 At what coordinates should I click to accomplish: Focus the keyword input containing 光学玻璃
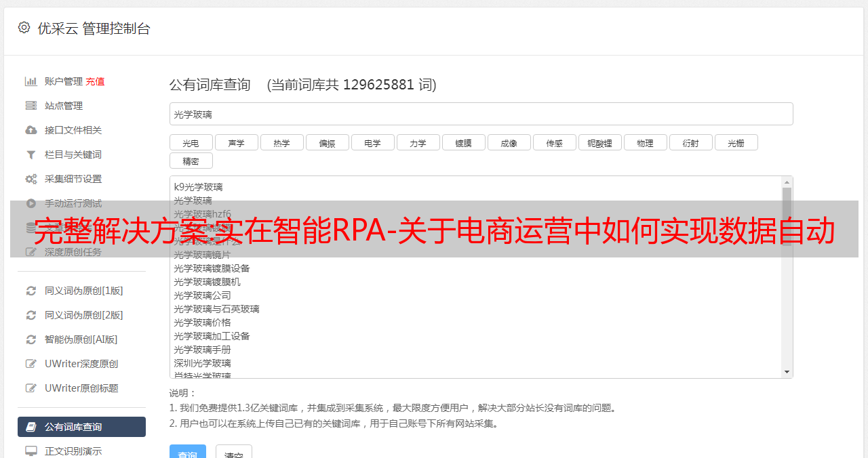click(481, 114)
